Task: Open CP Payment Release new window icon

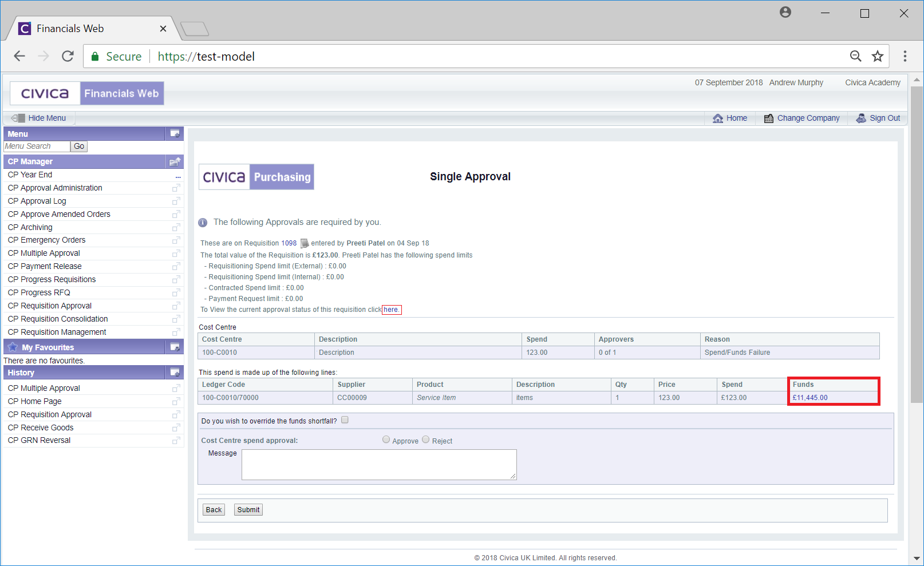Action: [176, 266]
